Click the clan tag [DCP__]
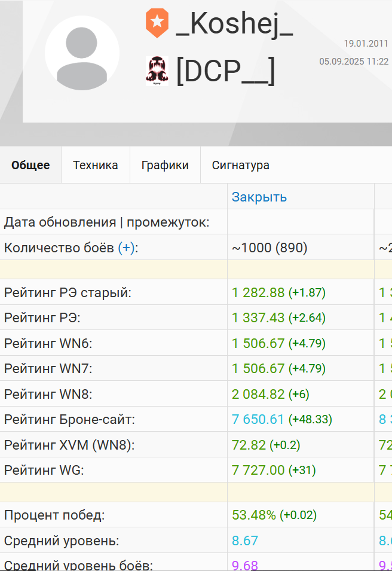Viewport: 392px width, 571px height. (x=225, y=71)
